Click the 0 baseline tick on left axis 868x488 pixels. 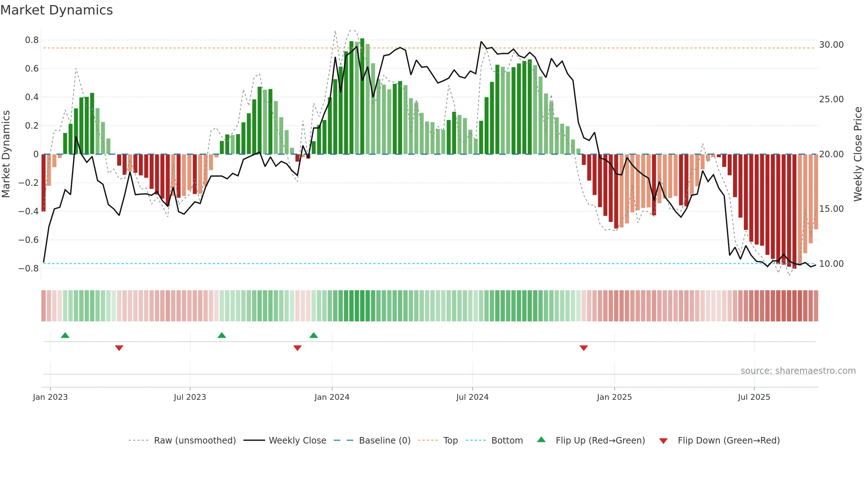[36, 154]
